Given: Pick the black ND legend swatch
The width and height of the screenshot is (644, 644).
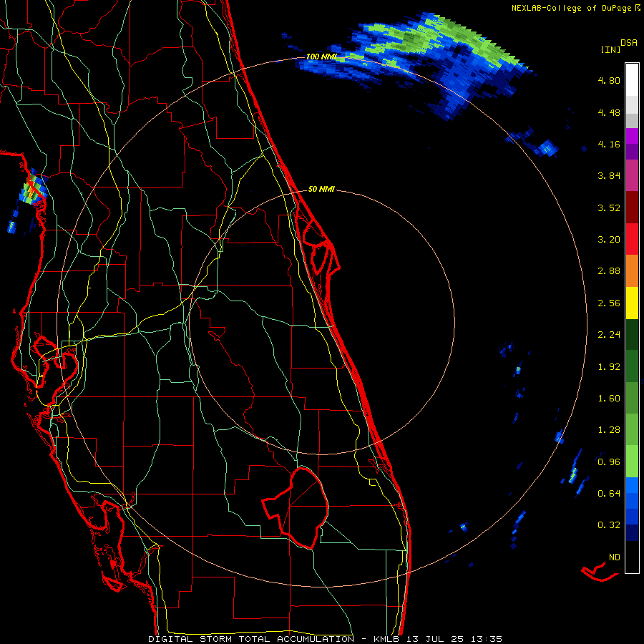Looking at the screenshot, I should [632, 557].
